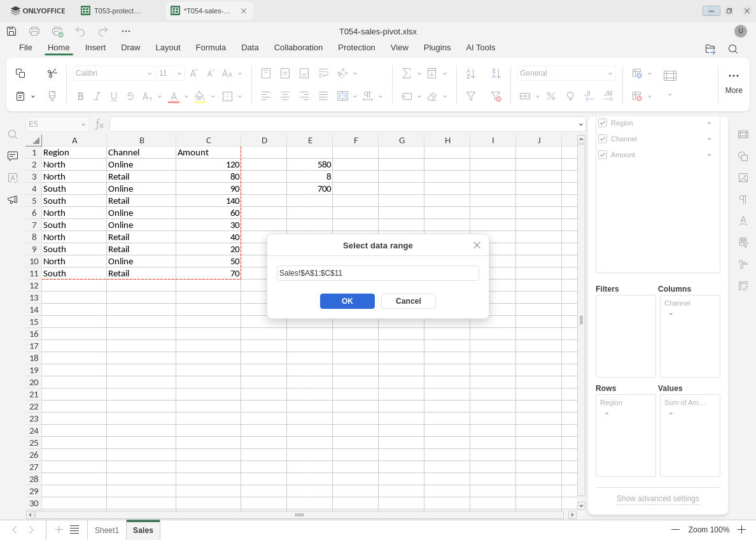Click the Copy icon in ribbon
The height and width of the screenshot is (540, 756).
20,73
